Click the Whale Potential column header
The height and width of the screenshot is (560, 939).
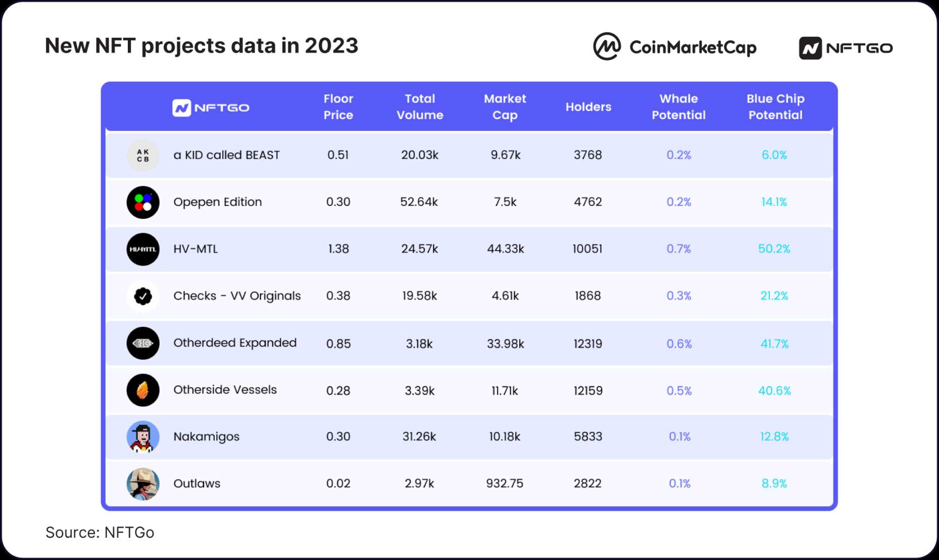pyautogui.click(x=678, y=107)
